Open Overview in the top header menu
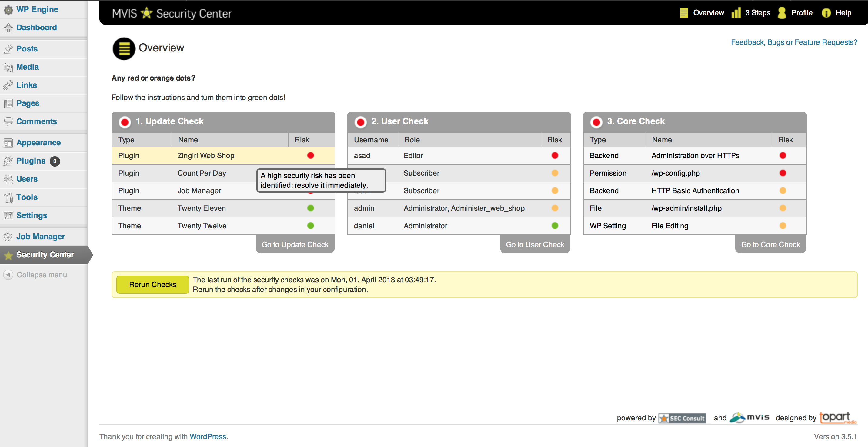This screenshot has height=447, width=868. click(x=708, y=13)
